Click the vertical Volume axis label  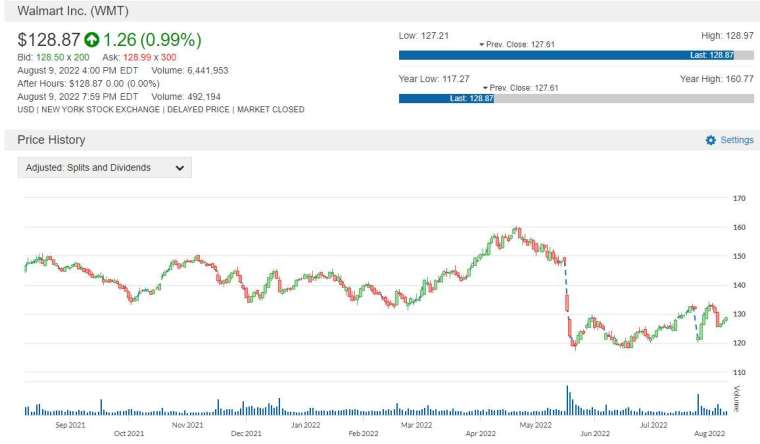tap(737, 398)
